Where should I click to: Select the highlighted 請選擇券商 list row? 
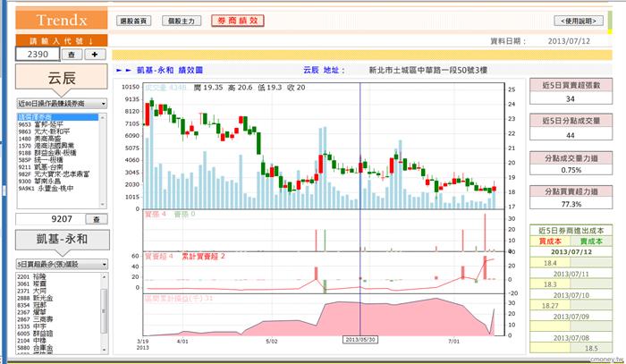(x=57, y=117)
